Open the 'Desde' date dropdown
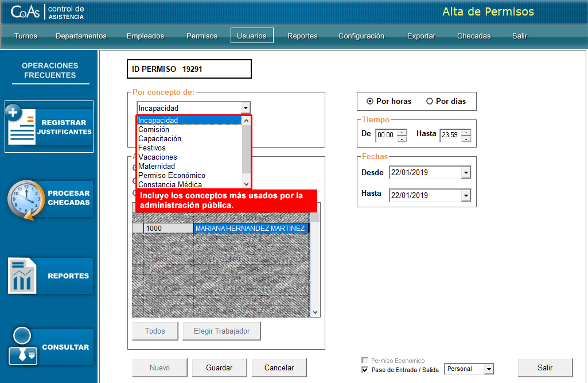The image size is (588, 383). pos(465,173)
